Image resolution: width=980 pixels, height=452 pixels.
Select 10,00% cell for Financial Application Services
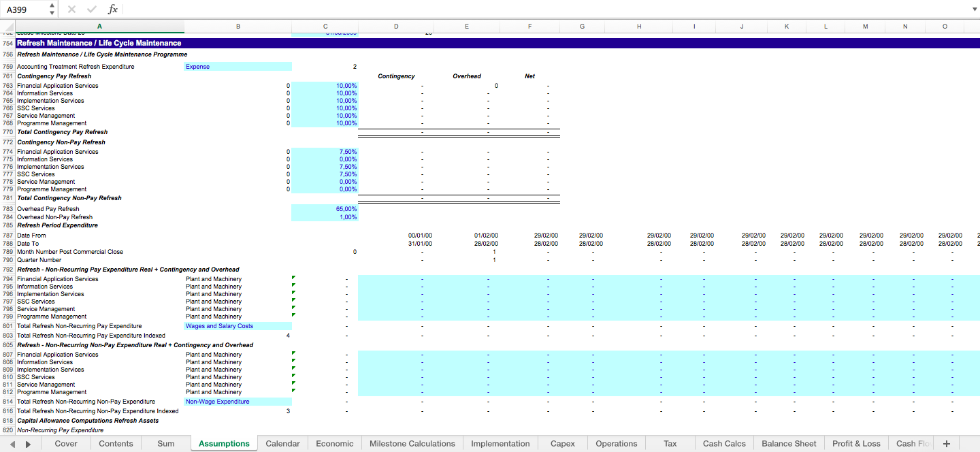click(325, 86)
